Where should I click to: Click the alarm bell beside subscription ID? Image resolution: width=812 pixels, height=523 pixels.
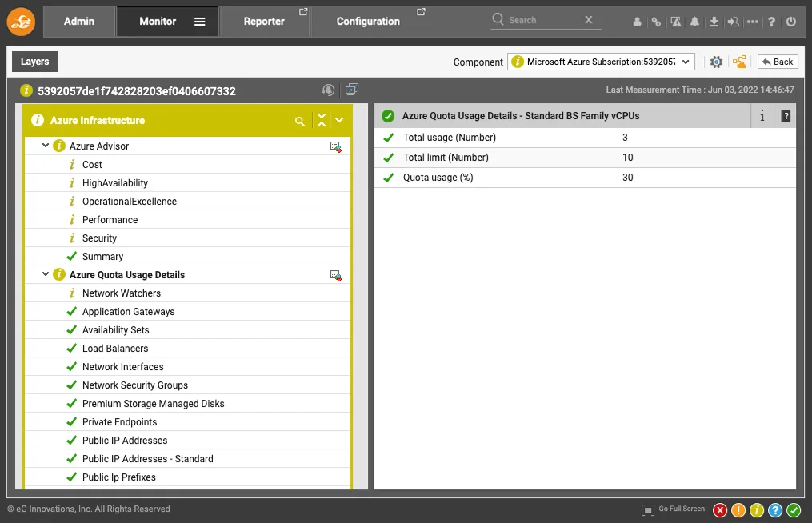[328, 90]
